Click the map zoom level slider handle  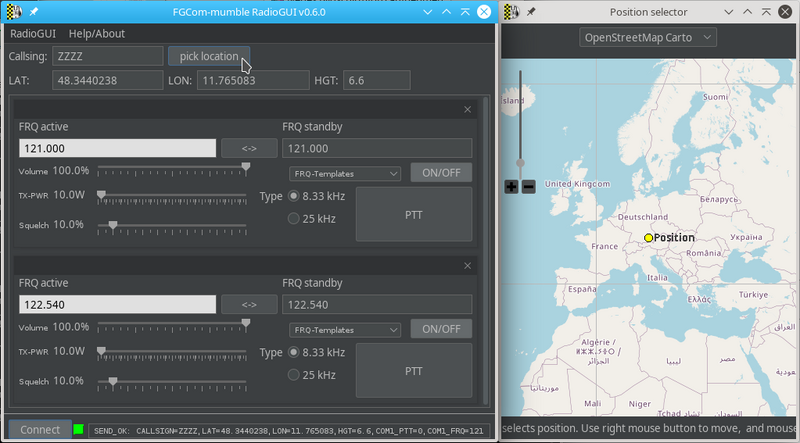(520, 163)
